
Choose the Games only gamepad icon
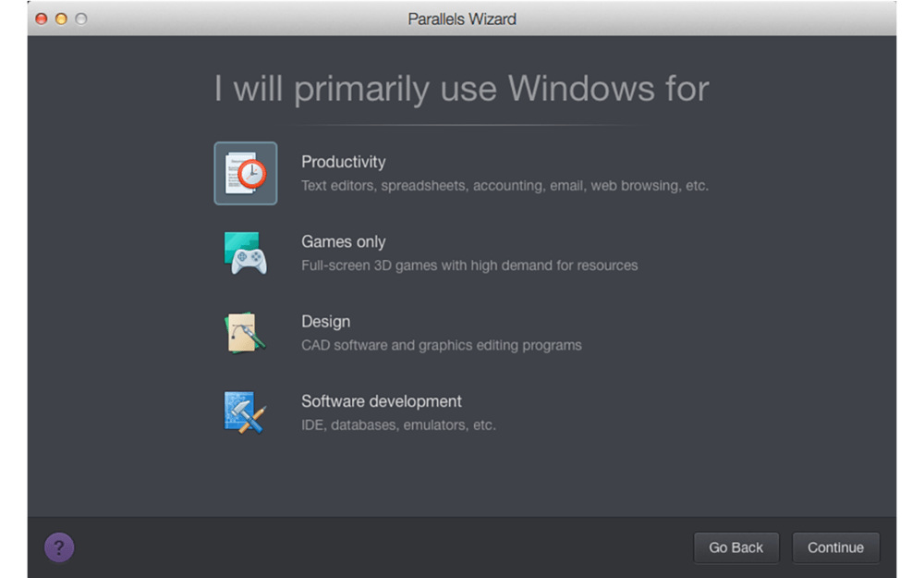point(245,253)
